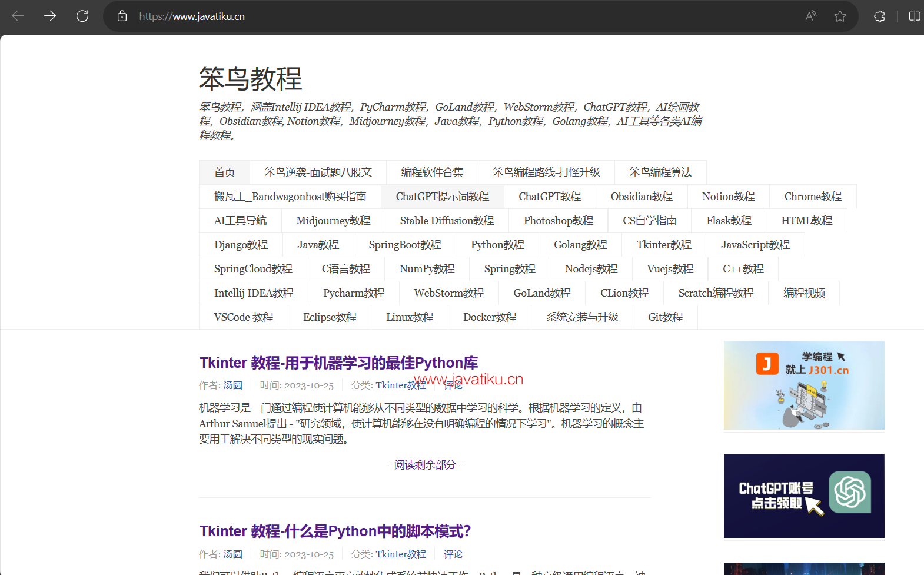Open browser Extensions menu
The height and width of the screenshot is (575, 924).
click(x=879, y=16)
